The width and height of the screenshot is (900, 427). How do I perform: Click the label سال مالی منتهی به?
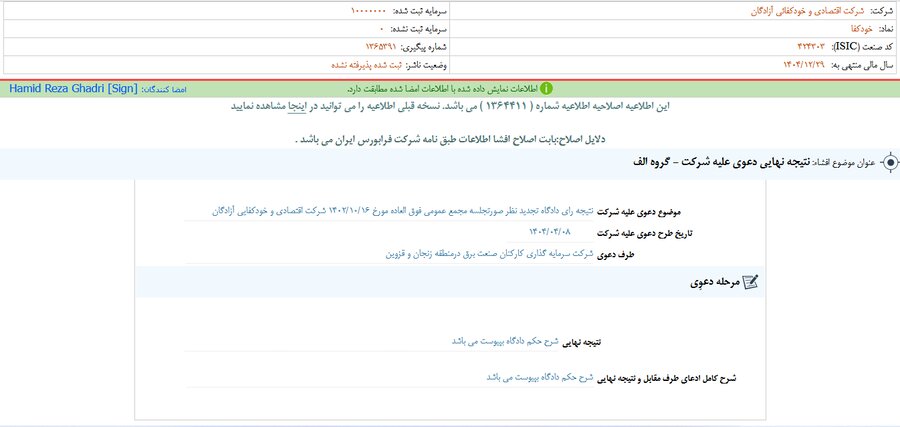click(x=861, y=65)
